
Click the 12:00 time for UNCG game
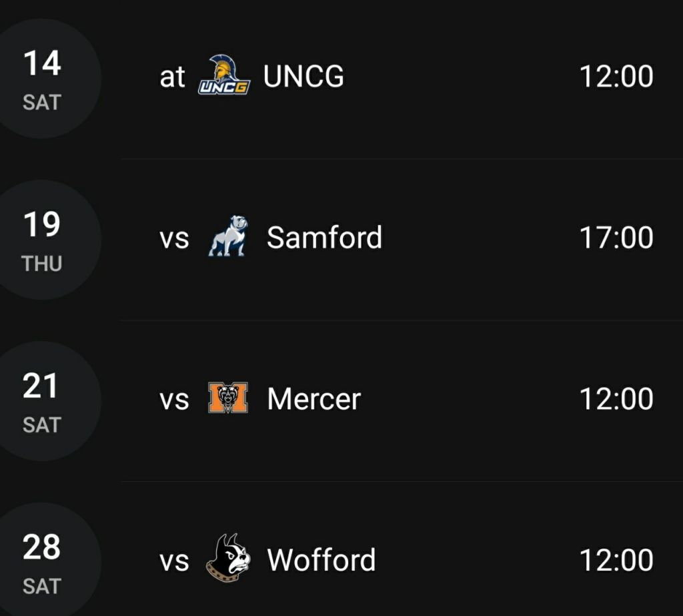616,77
